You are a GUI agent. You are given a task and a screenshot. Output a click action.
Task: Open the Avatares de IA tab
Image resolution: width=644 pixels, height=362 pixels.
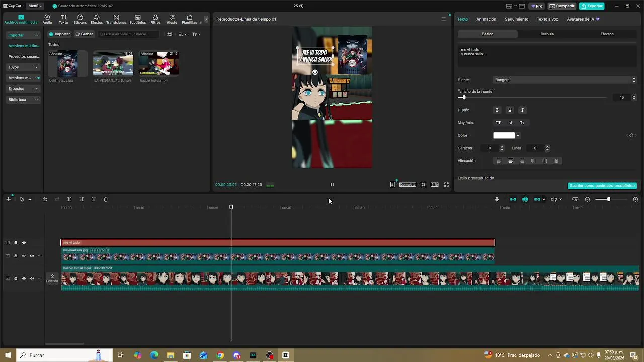click(x=583, y=19)
